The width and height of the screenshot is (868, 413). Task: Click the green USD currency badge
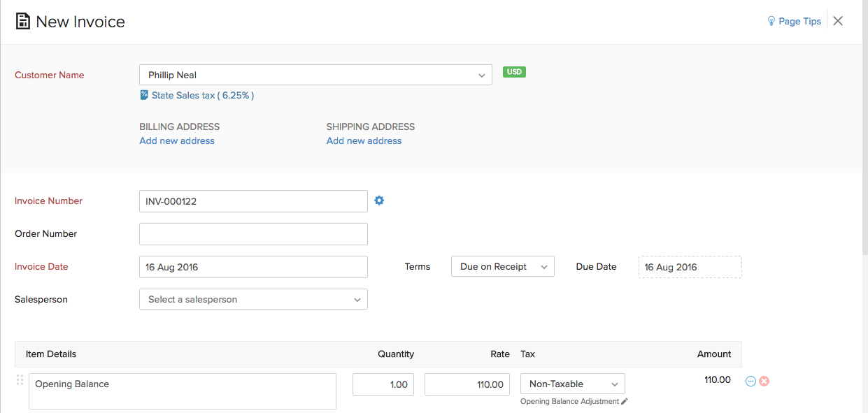(x=514, y=72)
